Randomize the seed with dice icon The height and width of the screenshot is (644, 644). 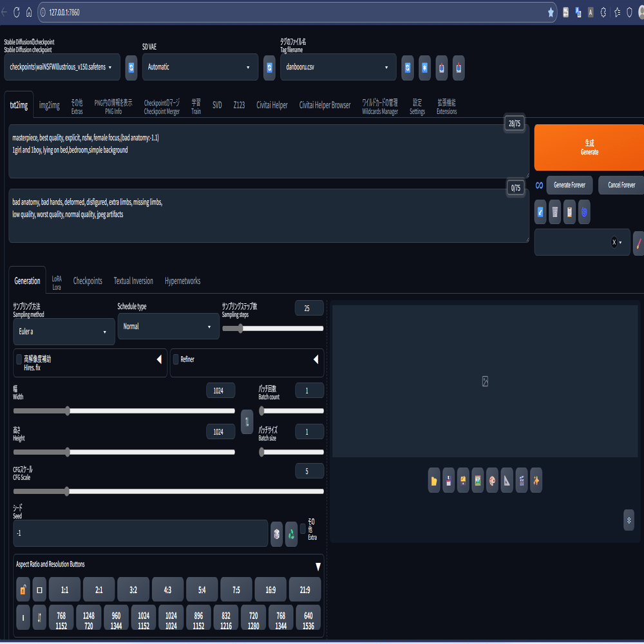276,533
